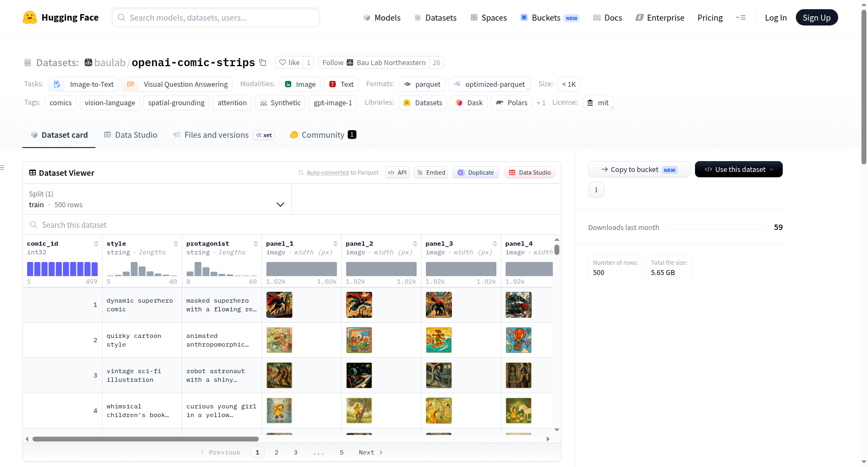Image resolution: width=868 pixels, height=467 pixels.
Task: Go to the Next page of rows
Action: point(371,452)
